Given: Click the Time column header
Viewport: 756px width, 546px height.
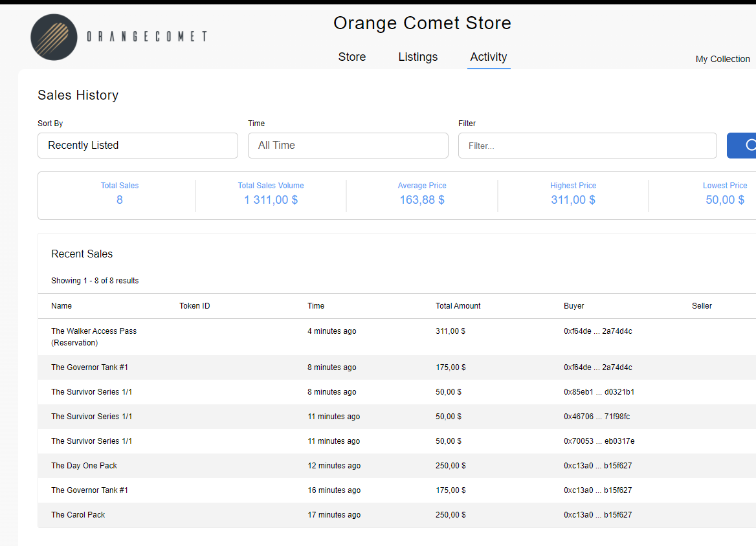Looking at the screenshot, I should [x=316, y=305].
